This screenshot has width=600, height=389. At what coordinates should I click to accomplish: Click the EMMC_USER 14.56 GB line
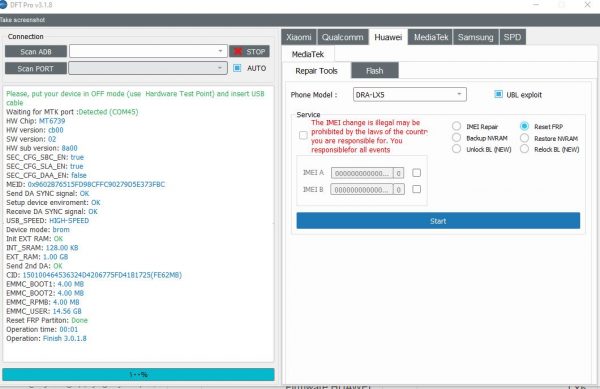tap(44, 311)
